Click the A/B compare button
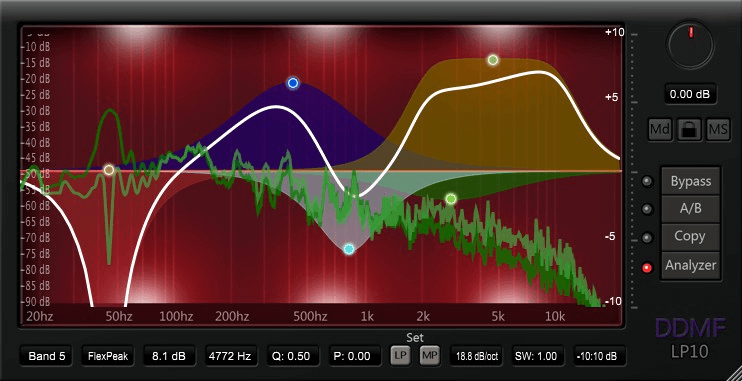The image size is (742, 381). 691,209
